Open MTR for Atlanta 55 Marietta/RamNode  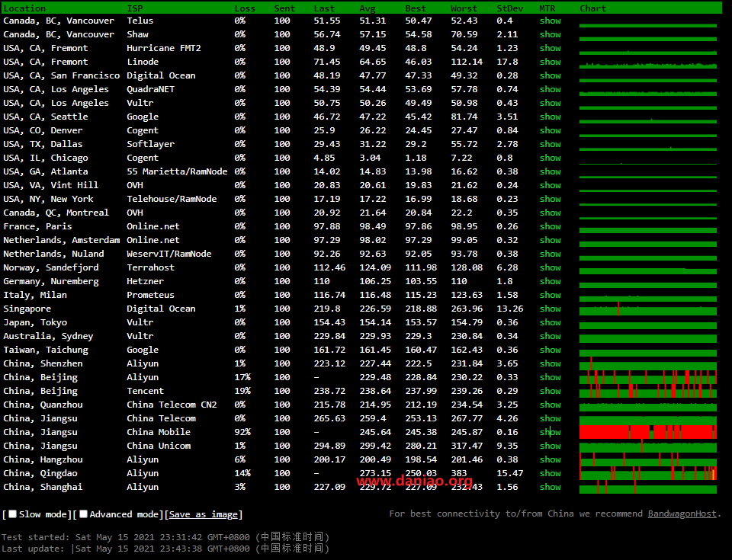pyautogui.click(x=550, y=171)
